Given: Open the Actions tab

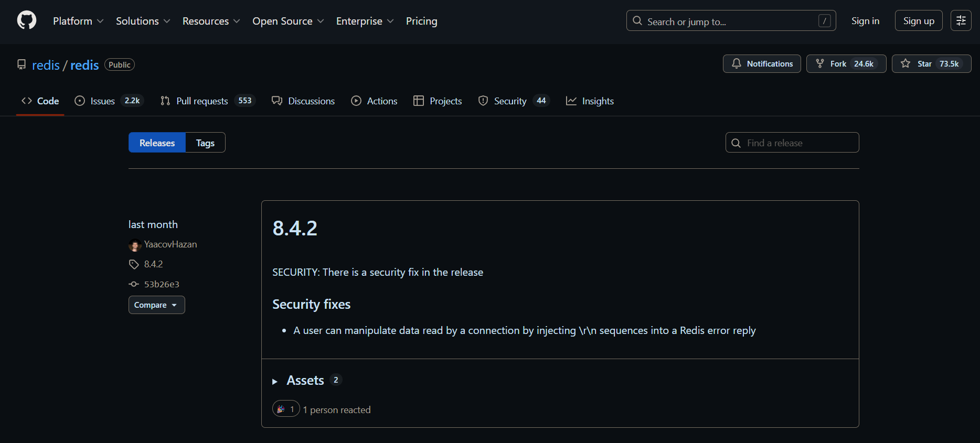Looking at the screenshot, I should 374,101.
